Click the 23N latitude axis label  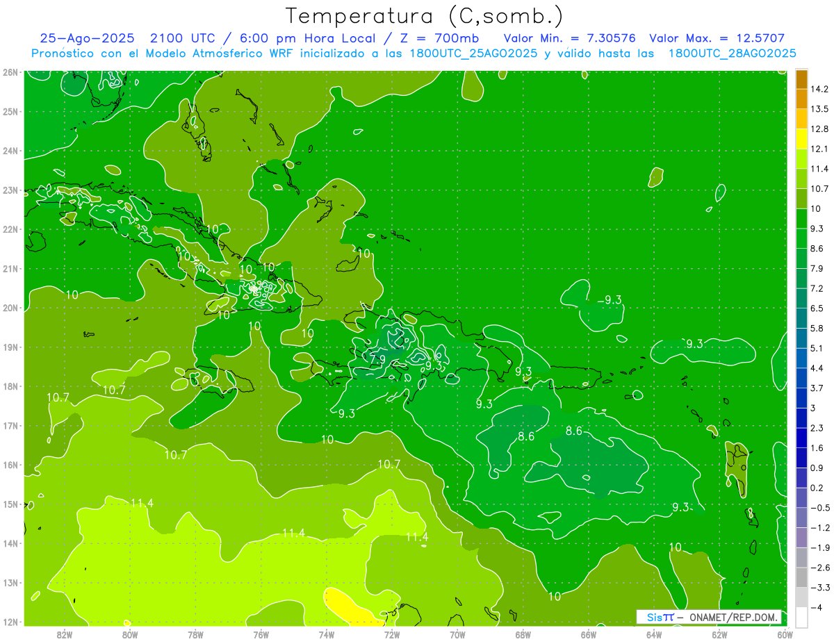[10, 190]
